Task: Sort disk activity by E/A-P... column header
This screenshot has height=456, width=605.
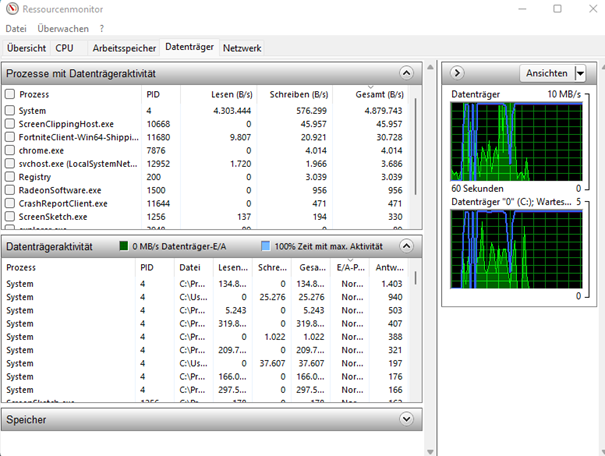Action: tap(350, 267)
